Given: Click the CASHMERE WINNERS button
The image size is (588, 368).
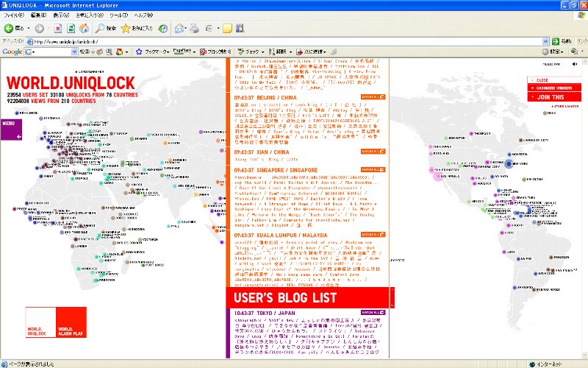Looking at the screenshot, I should pos(554,88).
